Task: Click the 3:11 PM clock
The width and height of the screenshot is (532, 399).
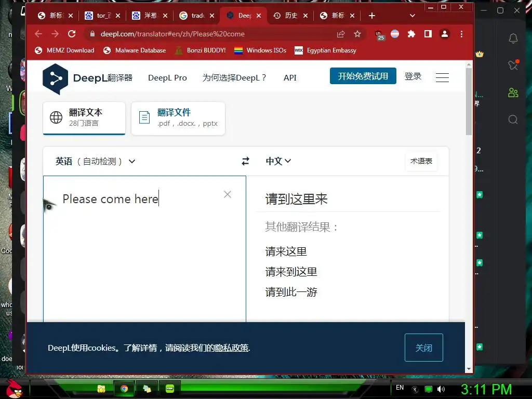Action: [486, 389]
